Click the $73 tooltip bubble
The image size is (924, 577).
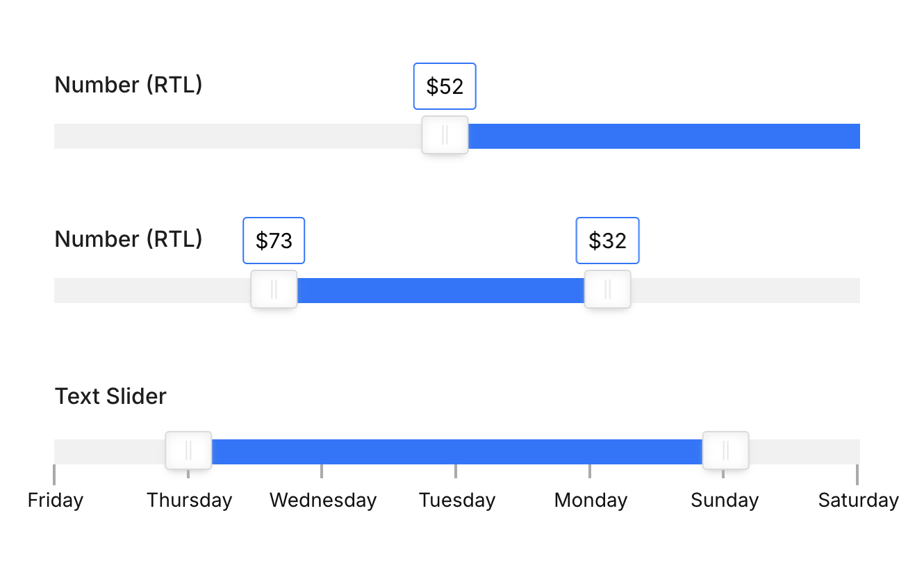click(274, 241)
